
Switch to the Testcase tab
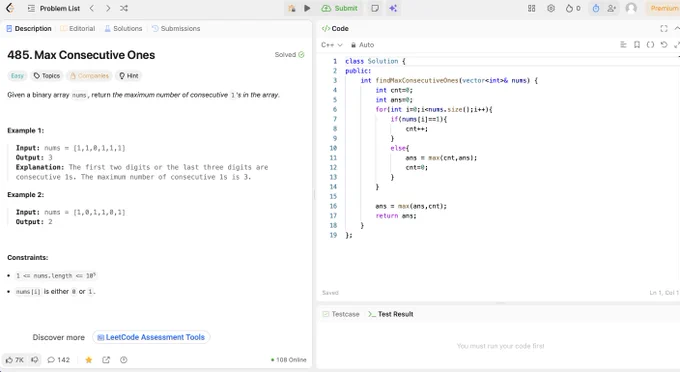click(341, 314)
